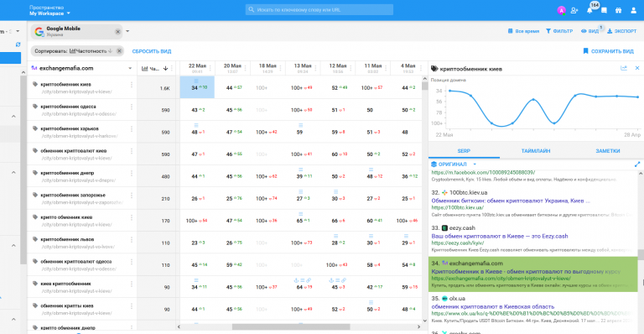Switch to the SERP tab
Image resolution: width=644 pixels, height=334 pixels.
(x=464, y=151)
